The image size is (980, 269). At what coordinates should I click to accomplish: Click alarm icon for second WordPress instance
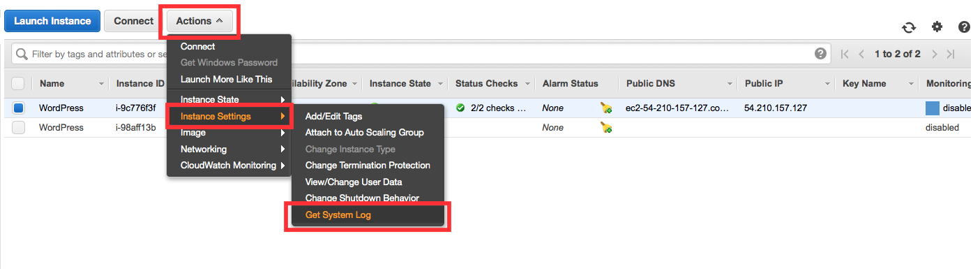(x=606, y=128)
